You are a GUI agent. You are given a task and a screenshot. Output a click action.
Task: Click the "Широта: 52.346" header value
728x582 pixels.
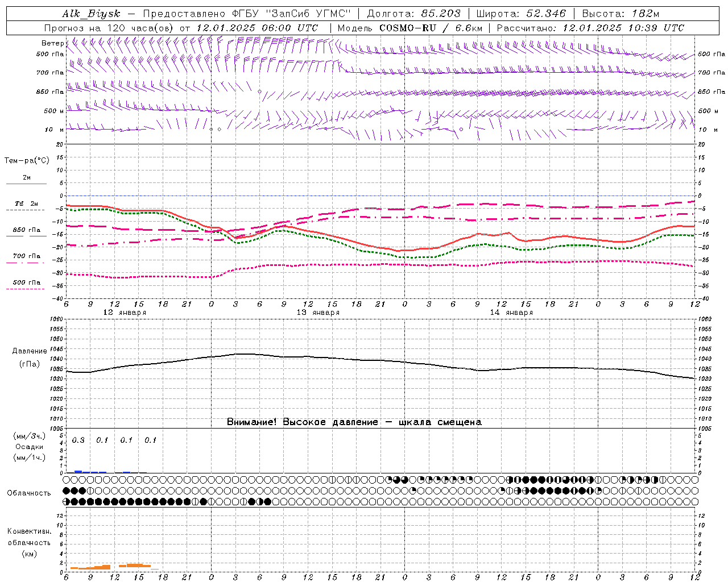click(521, 14)
